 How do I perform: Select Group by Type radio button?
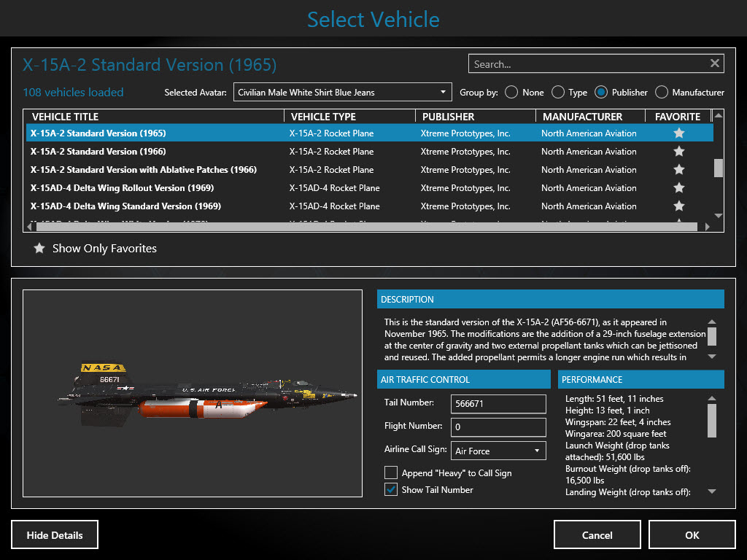[558, 93]
